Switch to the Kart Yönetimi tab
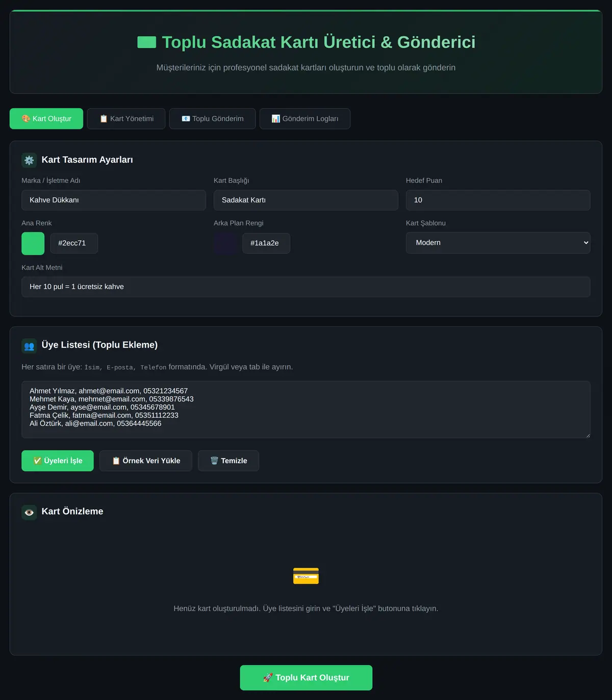612x700 pixels. tap(126, 118)
